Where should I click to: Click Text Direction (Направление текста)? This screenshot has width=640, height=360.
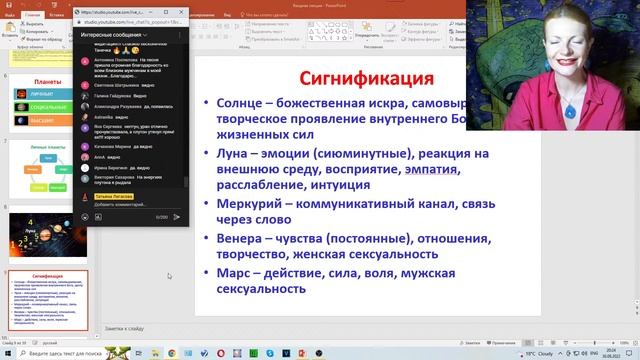267,24
